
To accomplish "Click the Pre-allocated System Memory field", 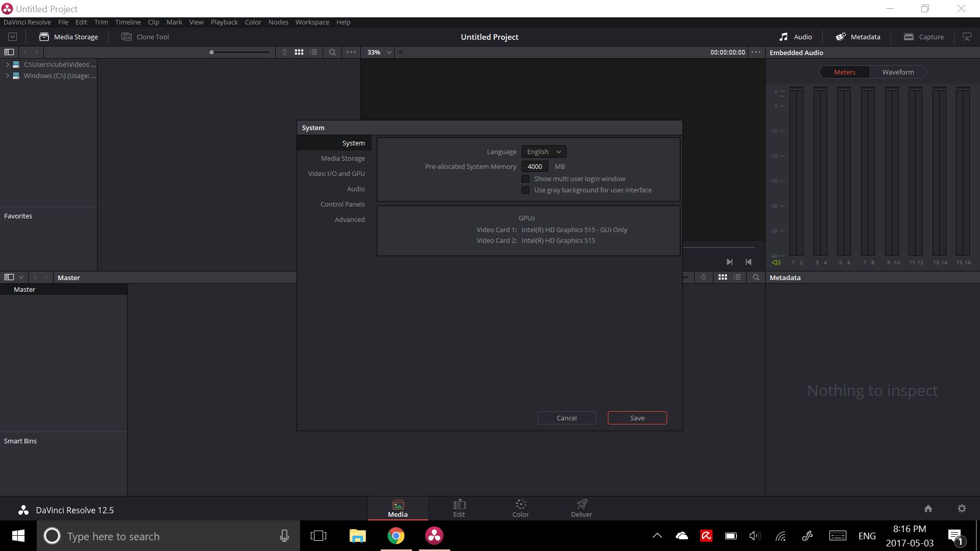I will [x=534, y=166].
